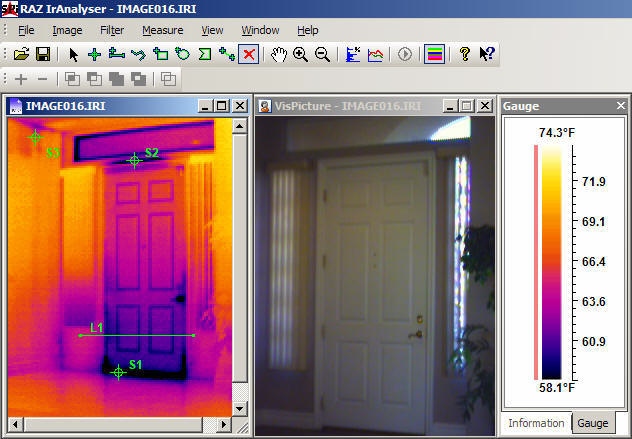Select the green spot measurement tool
632x439 pixels.
click(94, 54)
